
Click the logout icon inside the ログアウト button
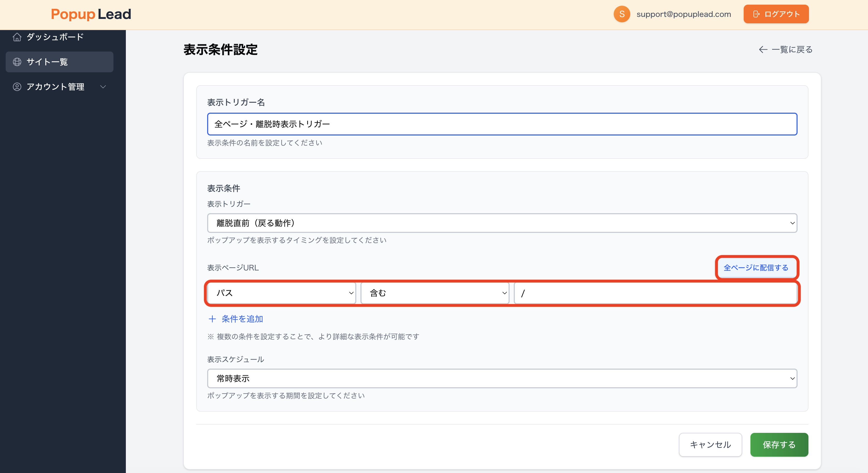756,14
